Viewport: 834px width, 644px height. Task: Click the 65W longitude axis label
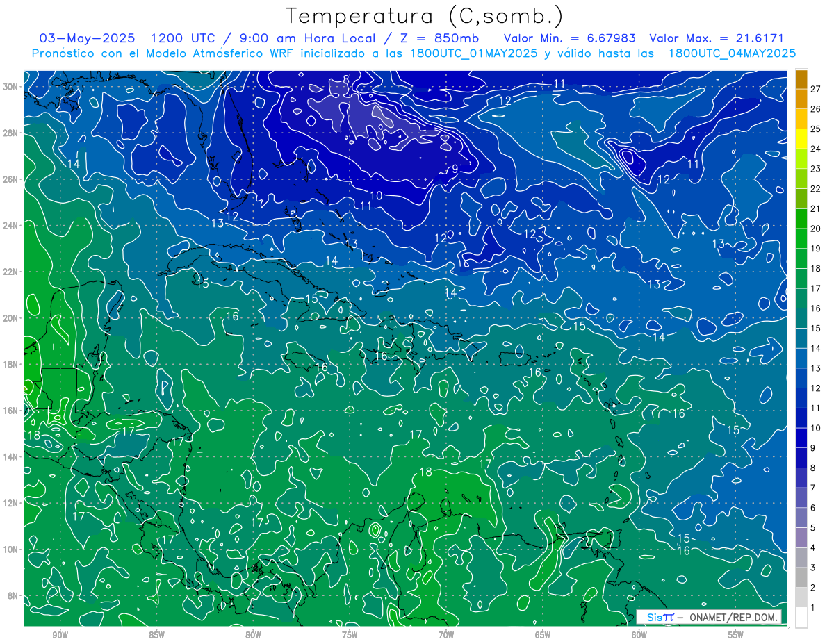tap(543, 635)
